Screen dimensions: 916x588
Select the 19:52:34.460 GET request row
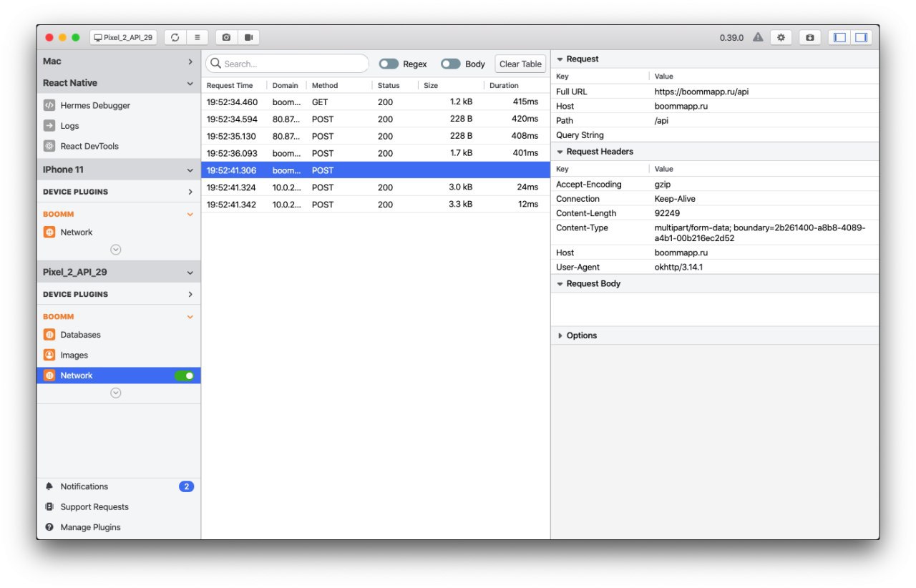coord(376,102)
